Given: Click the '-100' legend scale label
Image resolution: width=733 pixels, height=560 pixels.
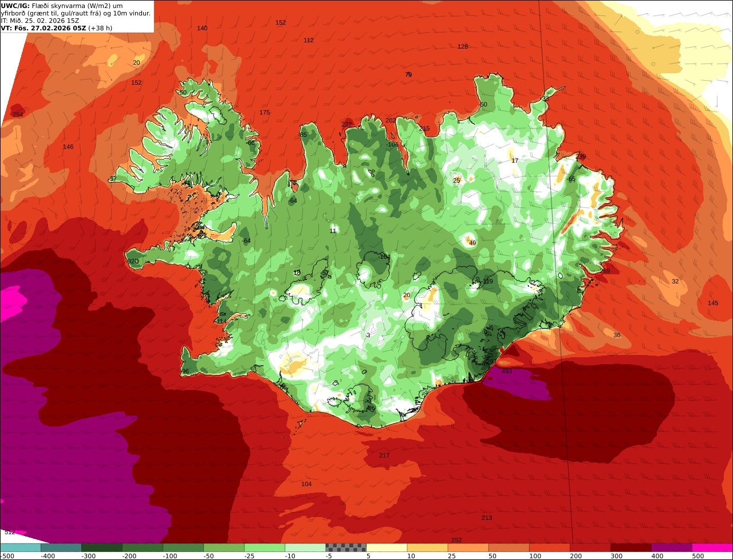Looking at the screenshot, I should [169, 556].
